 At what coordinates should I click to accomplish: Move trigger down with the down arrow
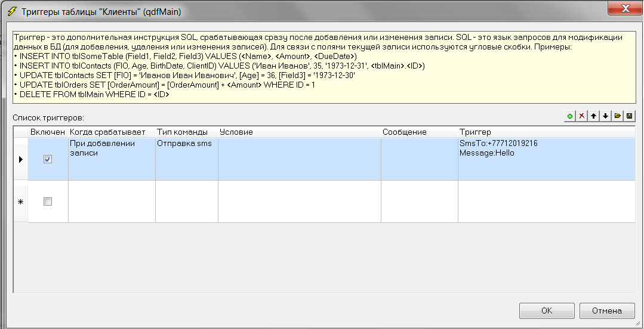click(605, 116)
